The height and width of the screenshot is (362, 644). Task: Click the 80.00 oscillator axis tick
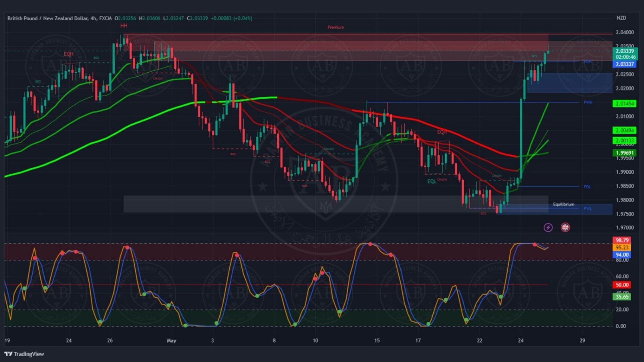pos(622,260)
